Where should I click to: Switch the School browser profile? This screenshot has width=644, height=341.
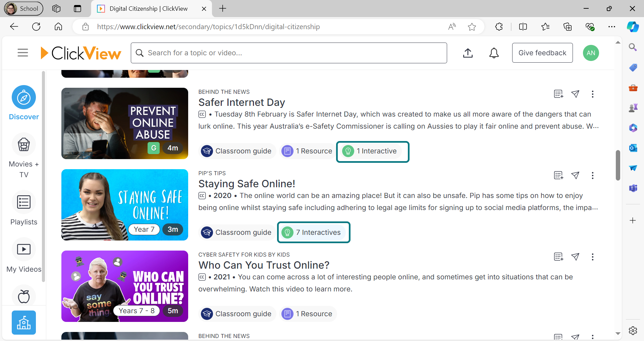pyautogui.click(x=23, y=9)
